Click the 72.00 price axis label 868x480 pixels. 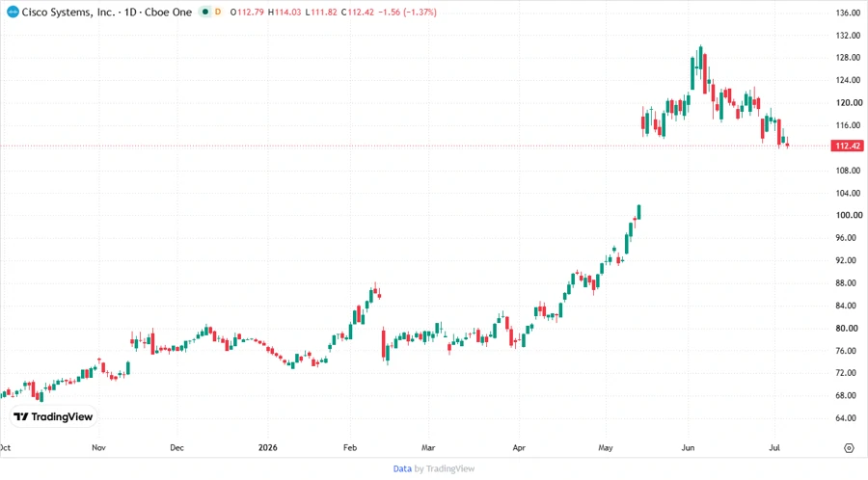(848, 373)
